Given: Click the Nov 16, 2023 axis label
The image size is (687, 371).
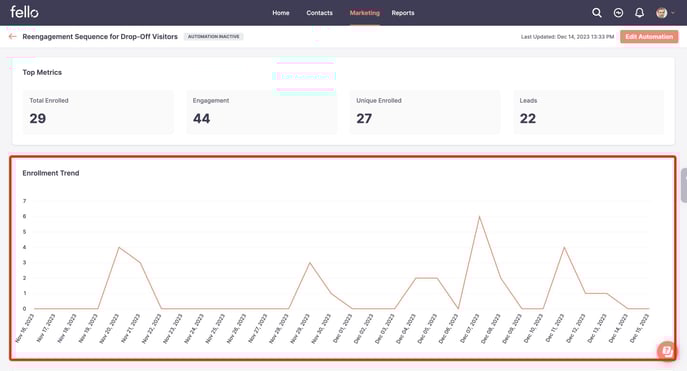Looking at the screenshot, I should click(25, 328).
